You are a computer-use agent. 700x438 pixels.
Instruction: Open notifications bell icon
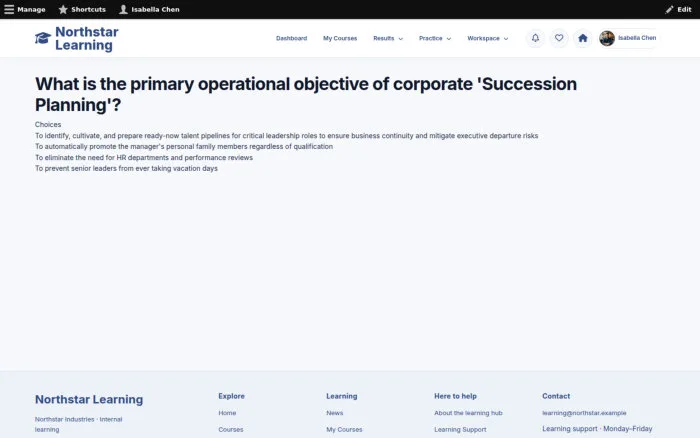coord(535,38)
